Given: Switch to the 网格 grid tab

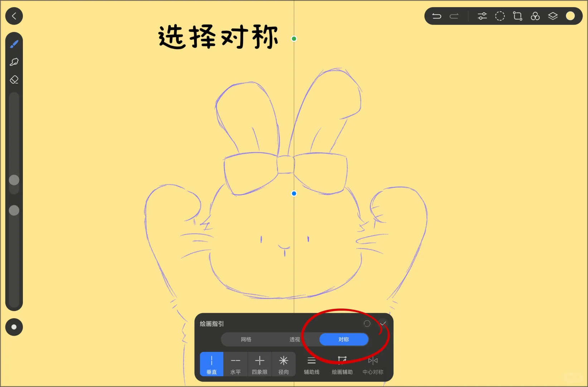Looking at the screenshot, I should click(x=246, y=339).
